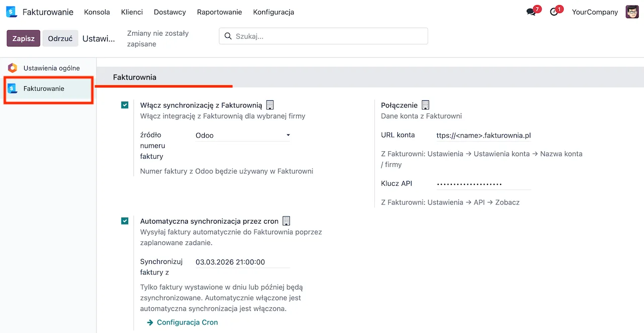644x333 pixels.
Task: Open the activities clock icon showing 1
Action: (x=552, y=12)
